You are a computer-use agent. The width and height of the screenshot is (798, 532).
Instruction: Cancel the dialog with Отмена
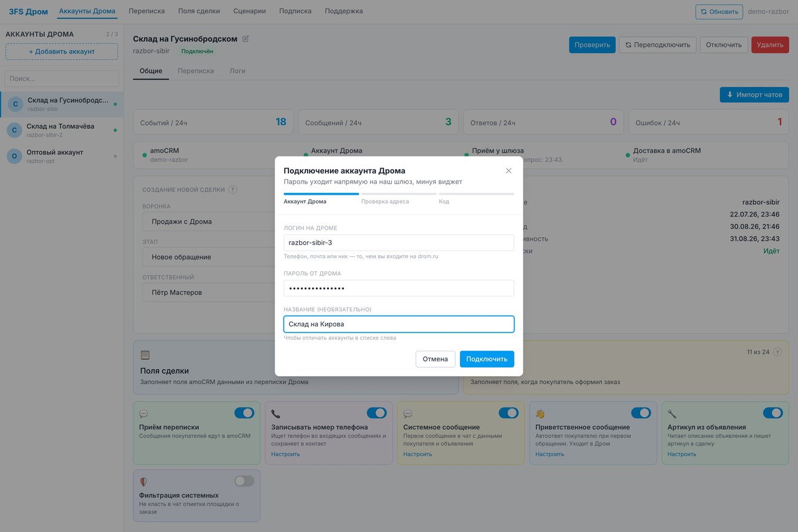point(435,359)
